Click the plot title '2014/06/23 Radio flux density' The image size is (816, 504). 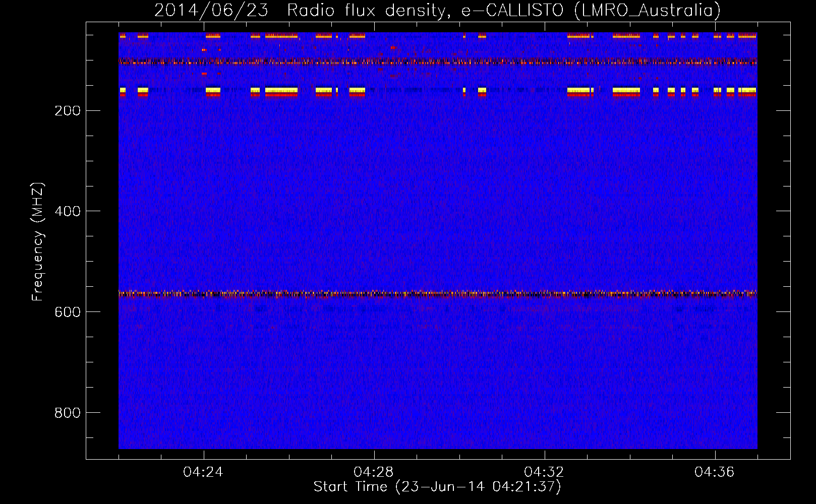(x=437, y=11)
